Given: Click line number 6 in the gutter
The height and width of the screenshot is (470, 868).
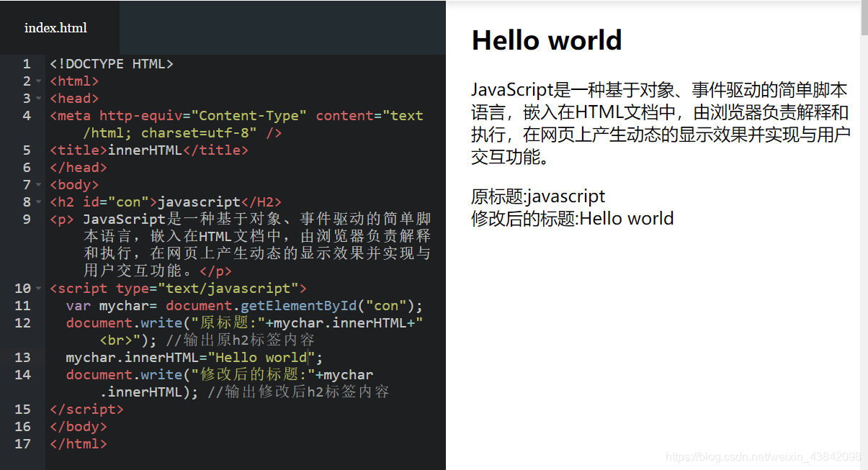Looking at the screenshot, I should 27,168.
